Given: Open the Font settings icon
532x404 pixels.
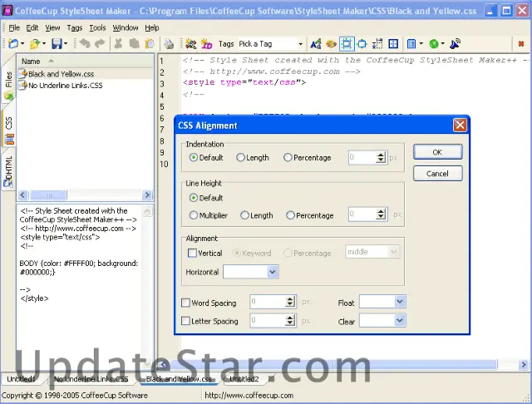Looking at the screenshot, I should coord(316,44).
